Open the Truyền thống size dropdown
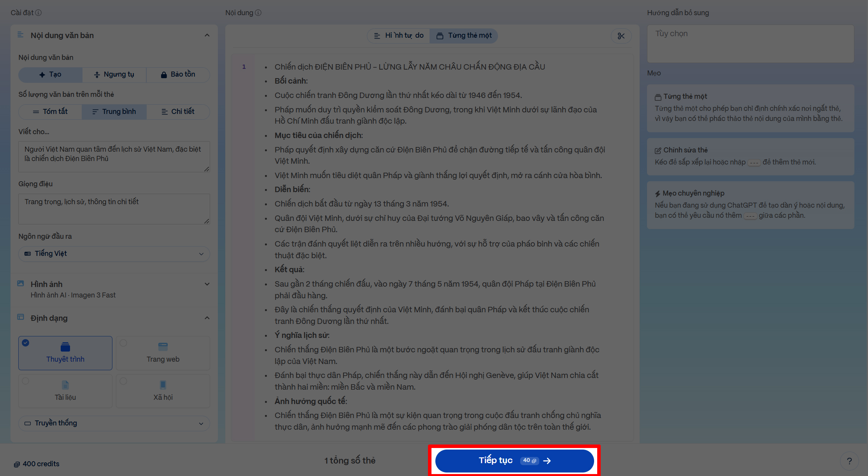868x476 pixels. click(x=114, y=423)
